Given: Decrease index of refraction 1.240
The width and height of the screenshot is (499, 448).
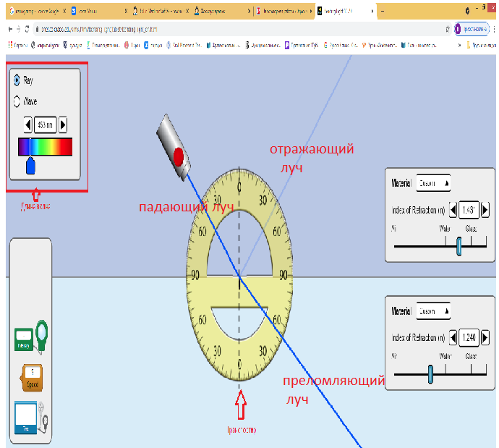Looking at the screenshot, I should click(x=453, y=337).
